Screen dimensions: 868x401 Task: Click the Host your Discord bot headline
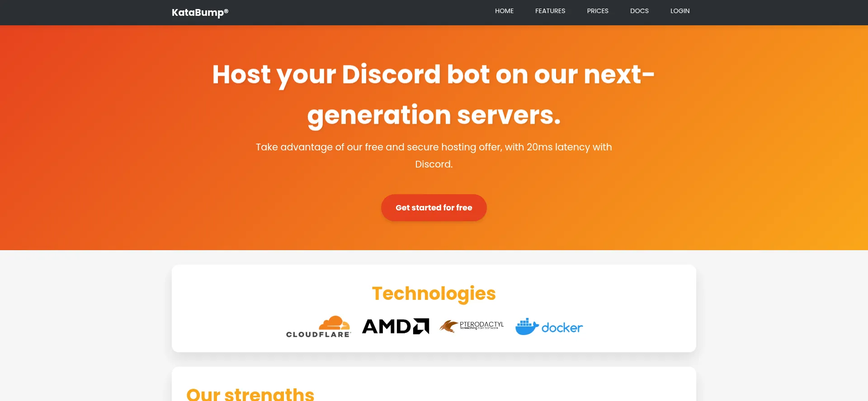click(434, 94)
